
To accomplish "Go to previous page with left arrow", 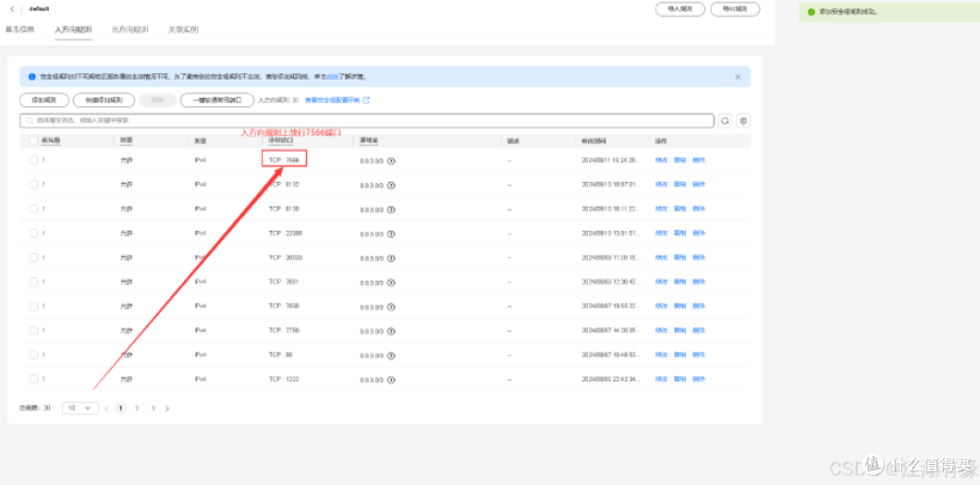I will (106, 408).
